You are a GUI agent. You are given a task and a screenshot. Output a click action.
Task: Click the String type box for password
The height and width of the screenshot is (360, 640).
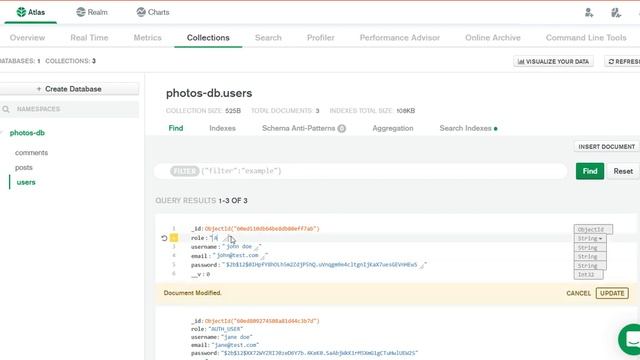pos(590,266)
